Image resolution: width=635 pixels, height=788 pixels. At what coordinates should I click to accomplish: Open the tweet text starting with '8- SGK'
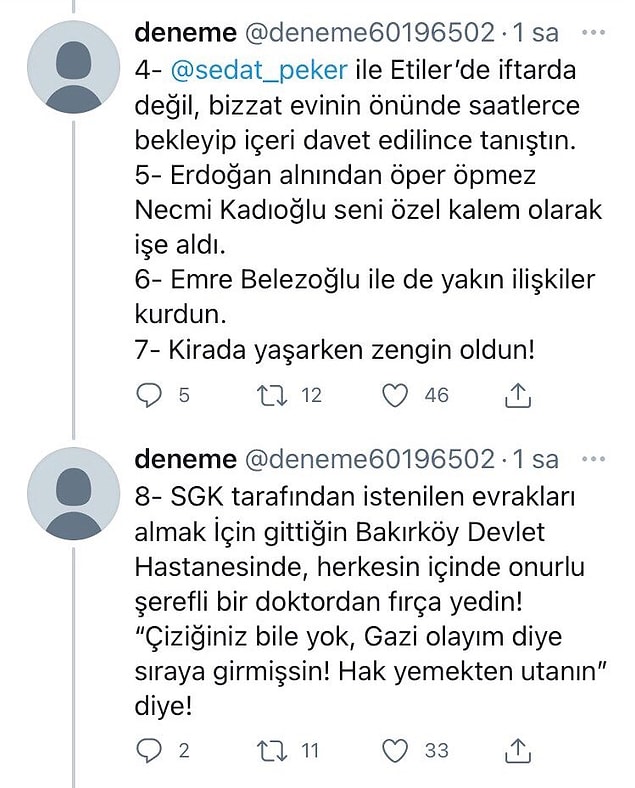(x=371, y=602)
